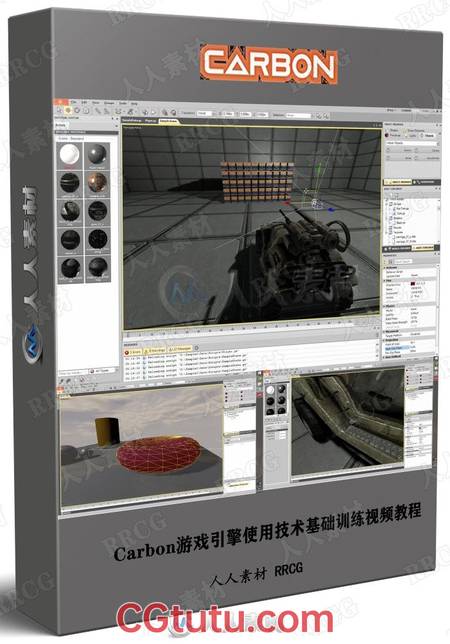This screenshot has width=450, height=644.
Task: Open the Edit menu
Action: (84, 102)
